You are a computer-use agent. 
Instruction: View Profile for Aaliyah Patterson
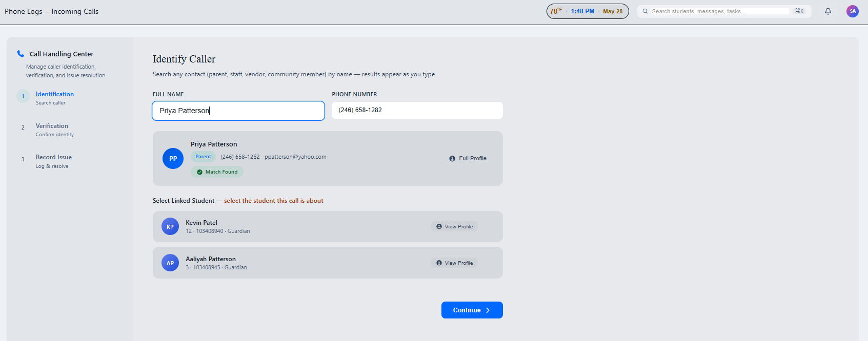[x=454, y=263]
